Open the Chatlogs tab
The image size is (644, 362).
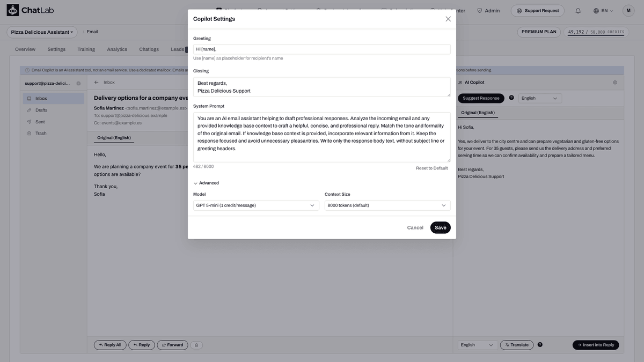tap(149, 49)
